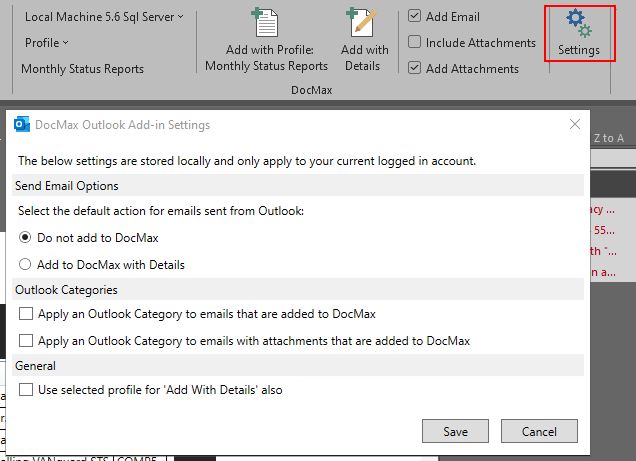Select Do not add to DocMax
Screen dimensions: 636x461
(25, 238)
